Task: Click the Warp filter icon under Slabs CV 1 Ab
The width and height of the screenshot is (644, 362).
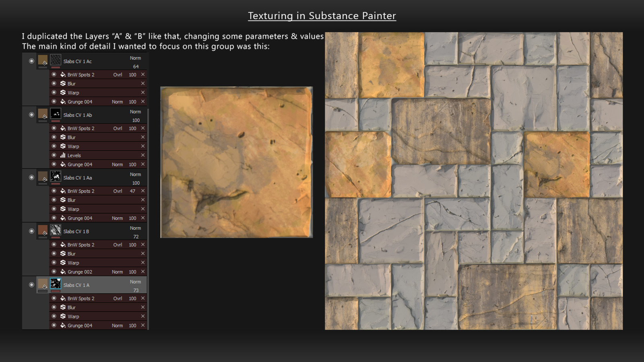Action: tap(63, 146)
